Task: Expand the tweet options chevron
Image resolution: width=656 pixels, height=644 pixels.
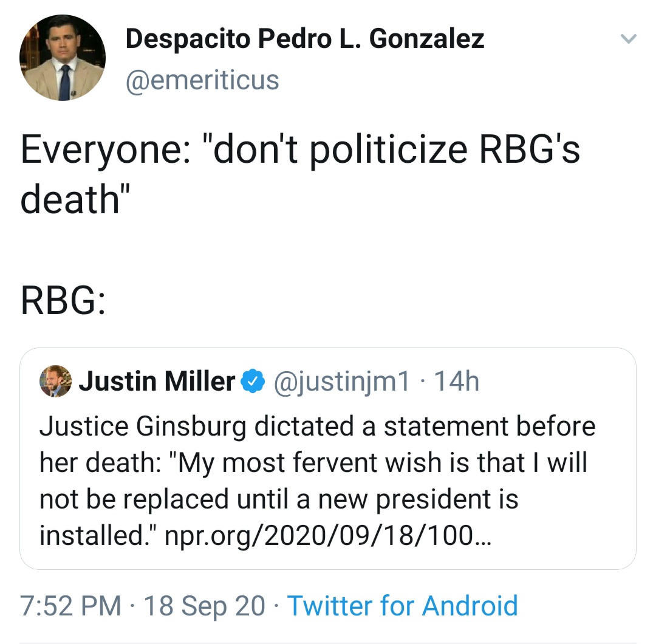Action: point(628,39)
